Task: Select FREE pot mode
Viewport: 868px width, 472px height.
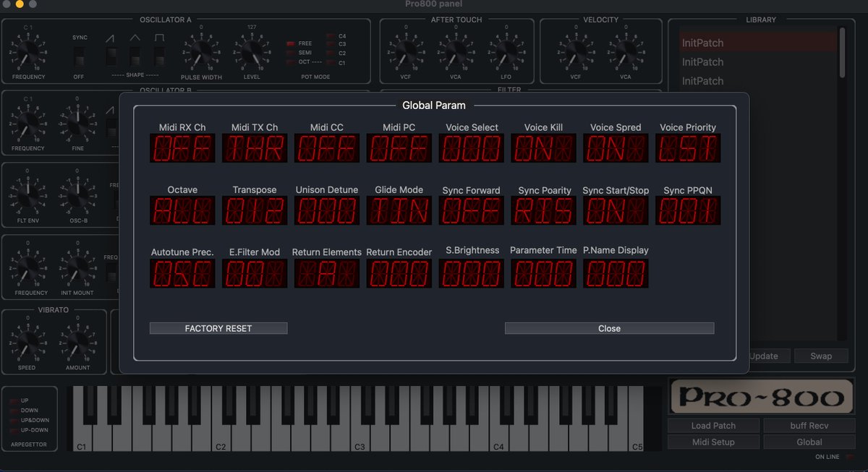Action: [292, 43]
